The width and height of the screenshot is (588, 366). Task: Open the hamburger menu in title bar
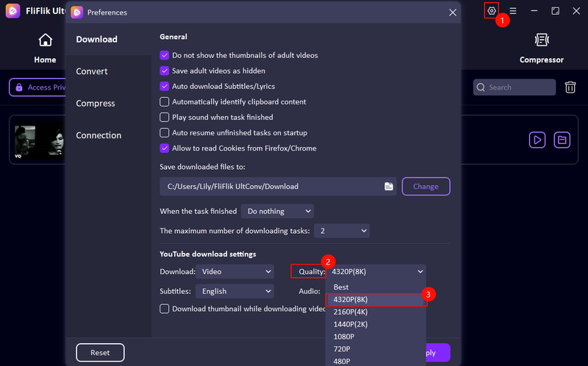512,11
